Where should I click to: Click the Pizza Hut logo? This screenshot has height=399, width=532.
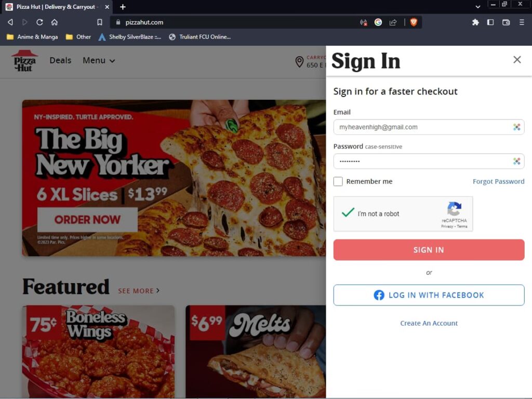click(x=24, y=61)
